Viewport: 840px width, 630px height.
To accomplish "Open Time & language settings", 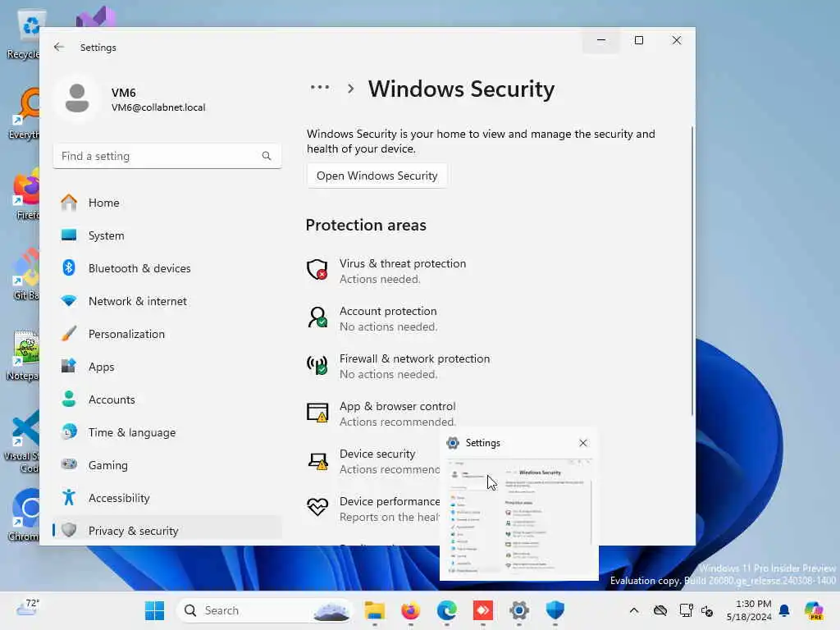I will (167, 432).
